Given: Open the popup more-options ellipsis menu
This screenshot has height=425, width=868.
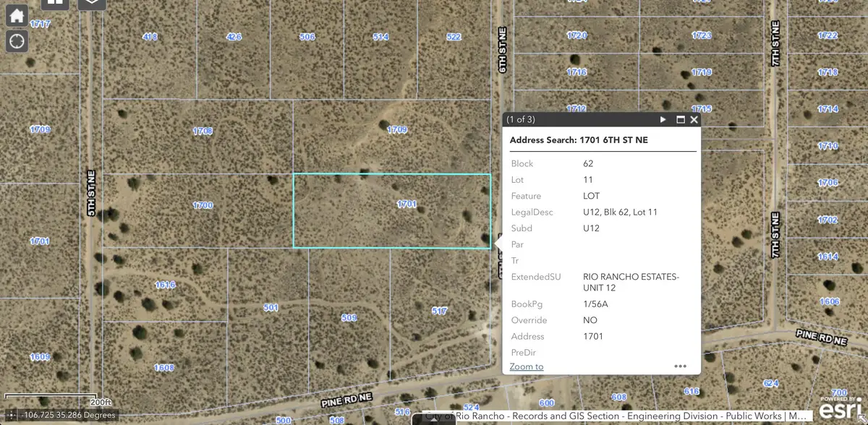Looking at the screenshot, I should [680, 366].
